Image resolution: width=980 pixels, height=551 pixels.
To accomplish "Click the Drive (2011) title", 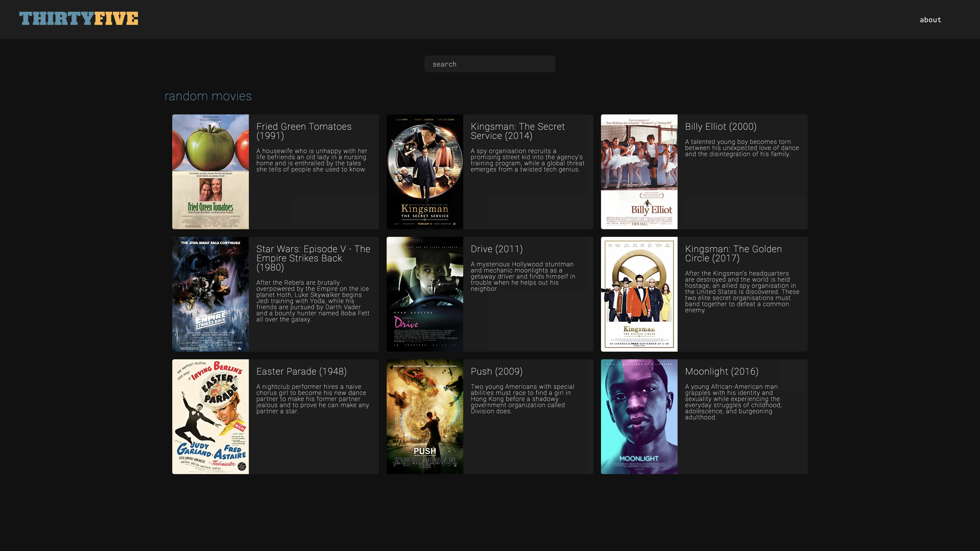I will [497, 249].
